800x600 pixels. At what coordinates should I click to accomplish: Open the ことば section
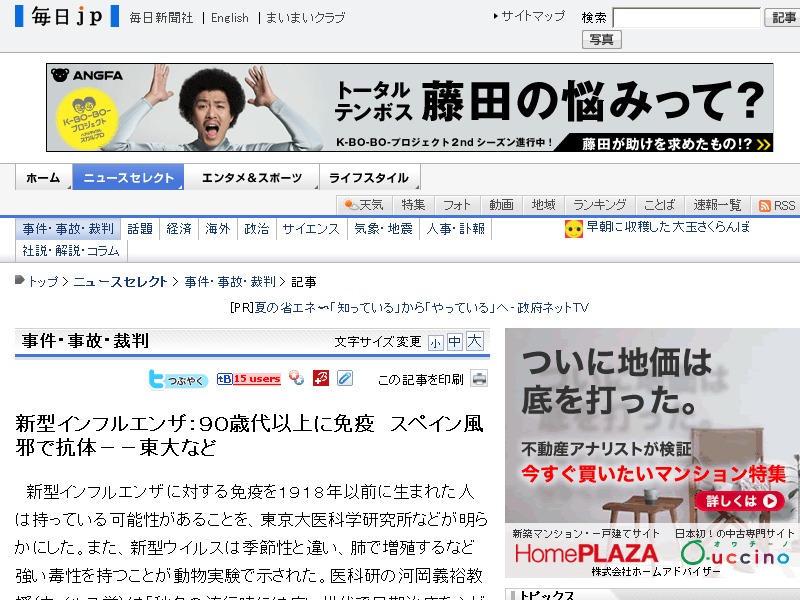click(659, 205)
